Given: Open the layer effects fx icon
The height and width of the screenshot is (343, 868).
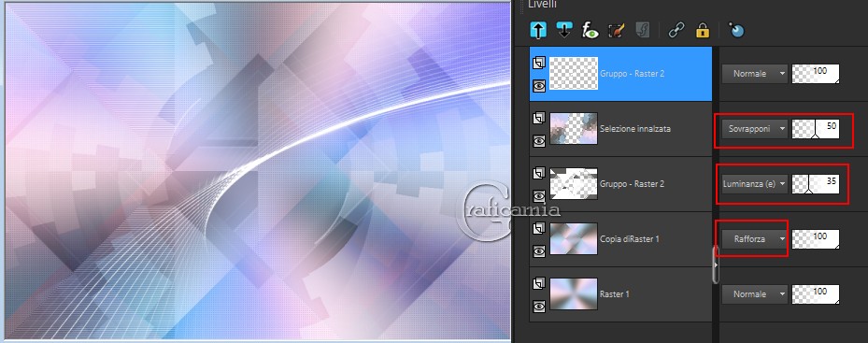Looking at the screenshot, I should pyautogui.click(x=591, y=30).
